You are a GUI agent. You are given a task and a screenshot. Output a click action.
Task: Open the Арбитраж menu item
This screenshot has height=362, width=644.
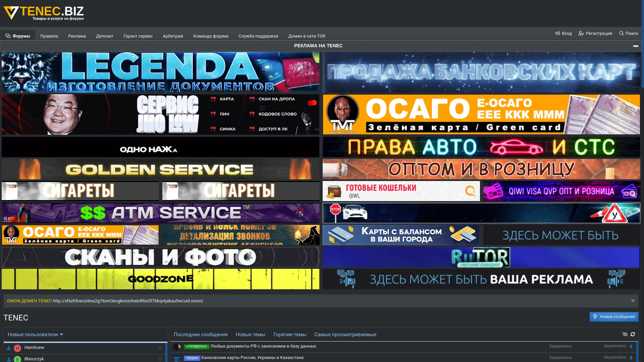(173, 36)
